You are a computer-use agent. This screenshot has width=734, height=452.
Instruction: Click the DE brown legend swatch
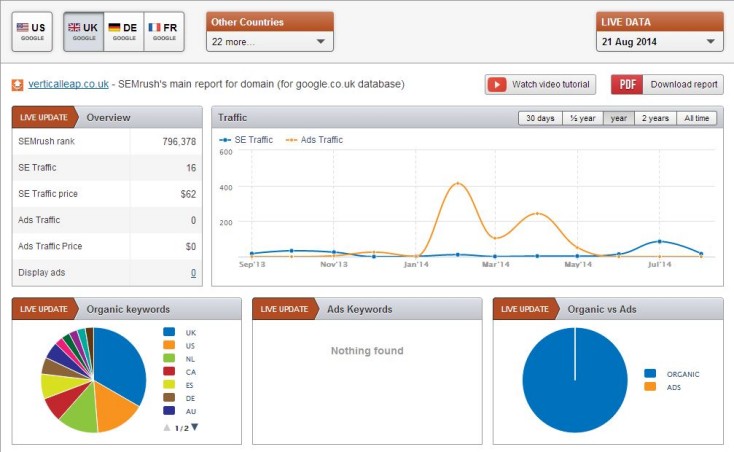(x=169, y=398)
